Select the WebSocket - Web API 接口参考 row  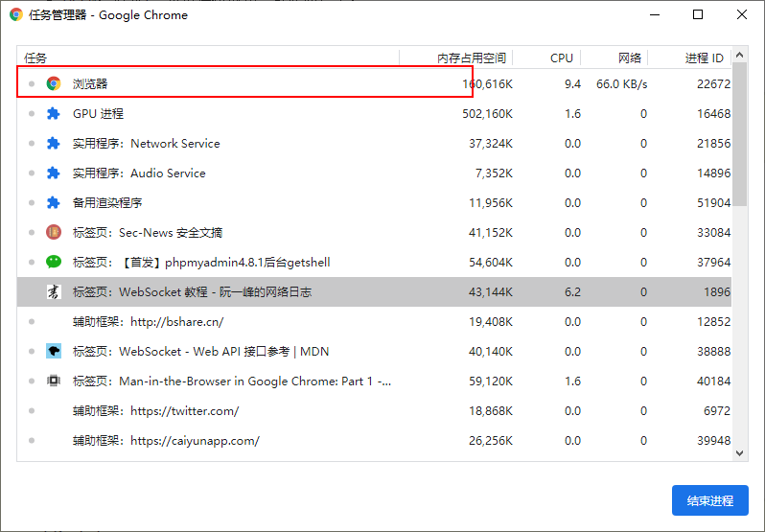(x=374, y=352)
